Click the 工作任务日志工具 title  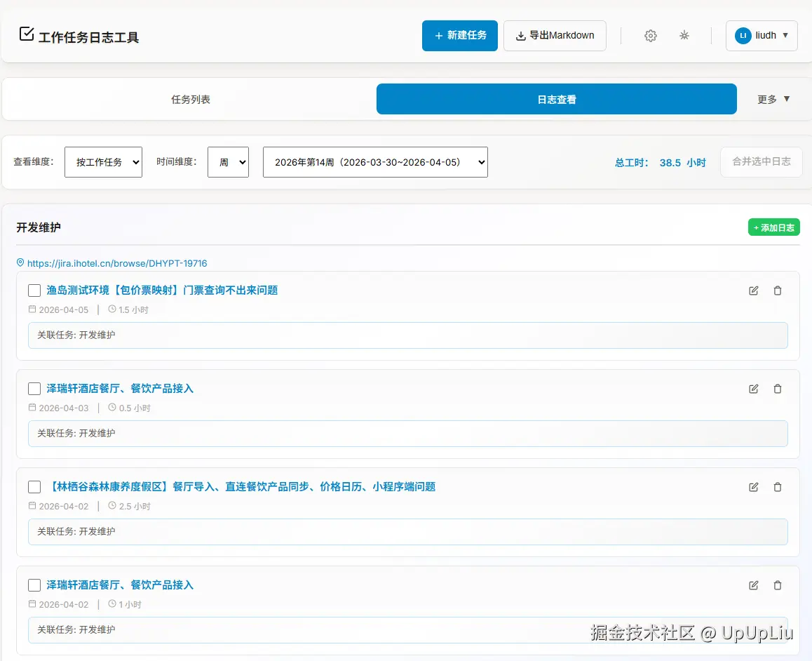coord(88,37)
